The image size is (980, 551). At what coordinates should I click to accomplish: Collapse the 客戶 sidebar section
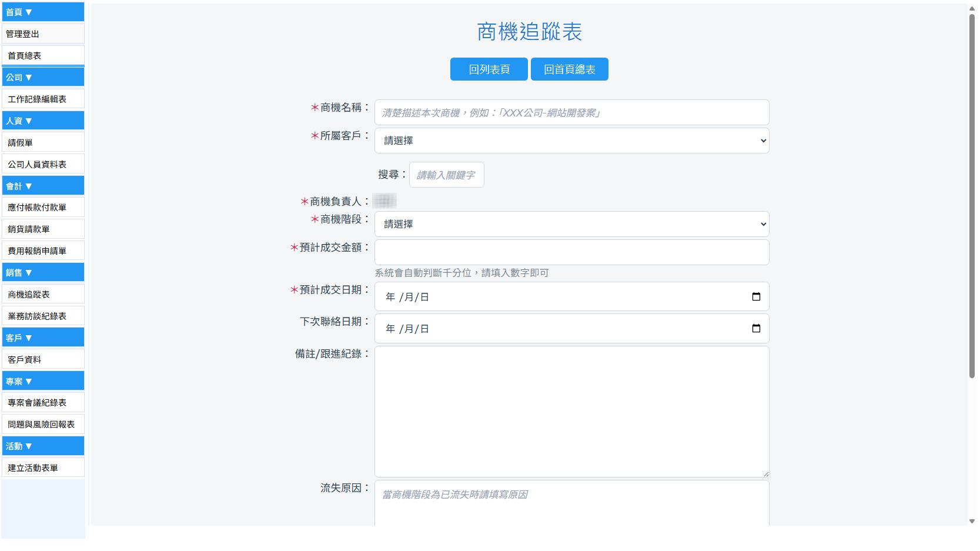pos(43,338)
